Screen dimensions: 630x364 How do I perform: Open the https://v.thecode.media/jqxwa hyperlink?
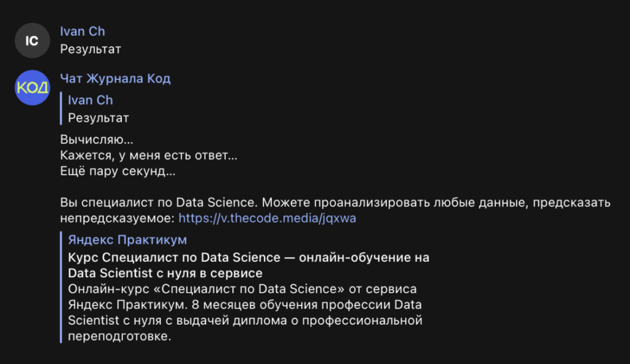[267, 218]
